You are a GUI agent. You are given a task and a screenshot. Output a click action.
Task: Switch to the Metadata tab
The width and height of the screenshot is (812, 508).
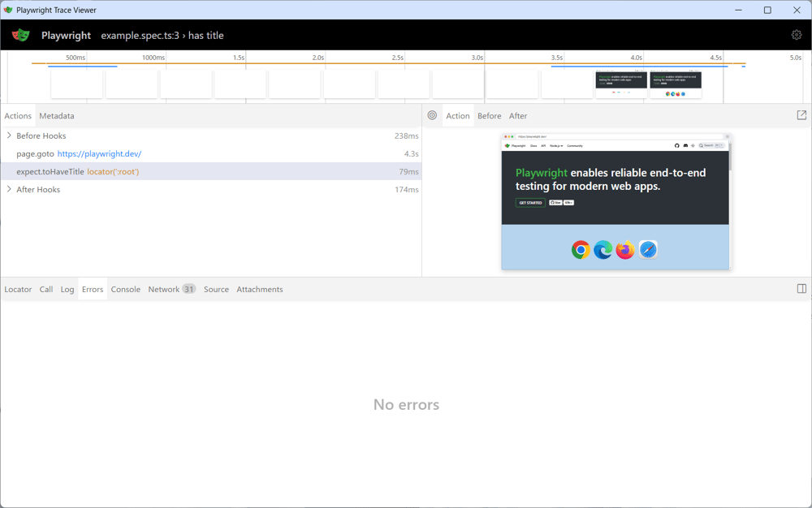57,116
